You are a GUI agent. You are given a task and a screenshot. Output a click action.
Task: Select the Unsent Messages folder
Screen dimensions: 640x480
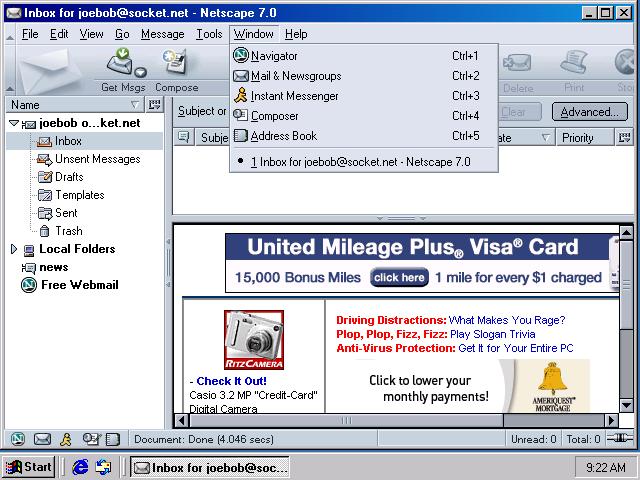pos(88,159)
